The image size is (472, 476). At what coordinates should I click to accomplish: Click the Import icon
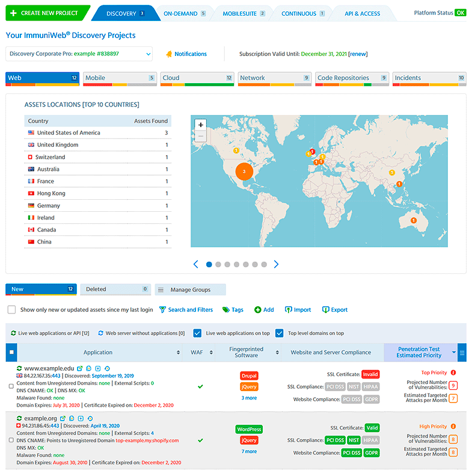(288, 310)
